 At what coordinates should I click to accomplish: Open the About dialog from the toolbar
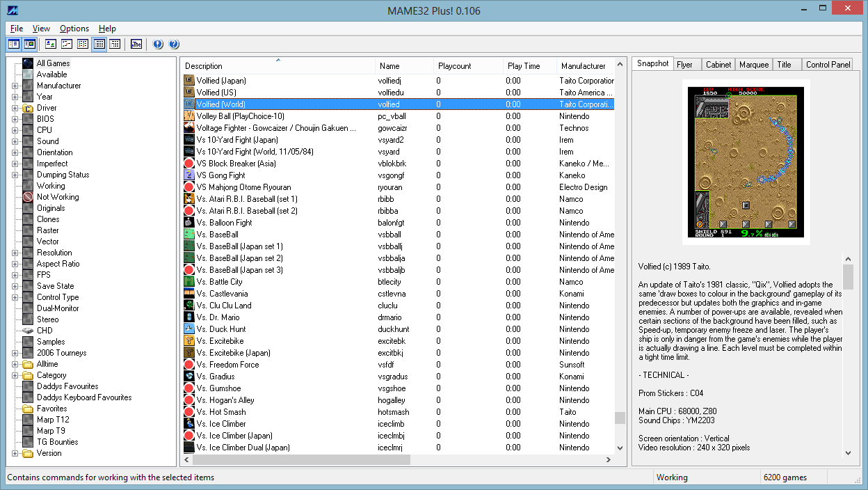click(x=158, y=45)
